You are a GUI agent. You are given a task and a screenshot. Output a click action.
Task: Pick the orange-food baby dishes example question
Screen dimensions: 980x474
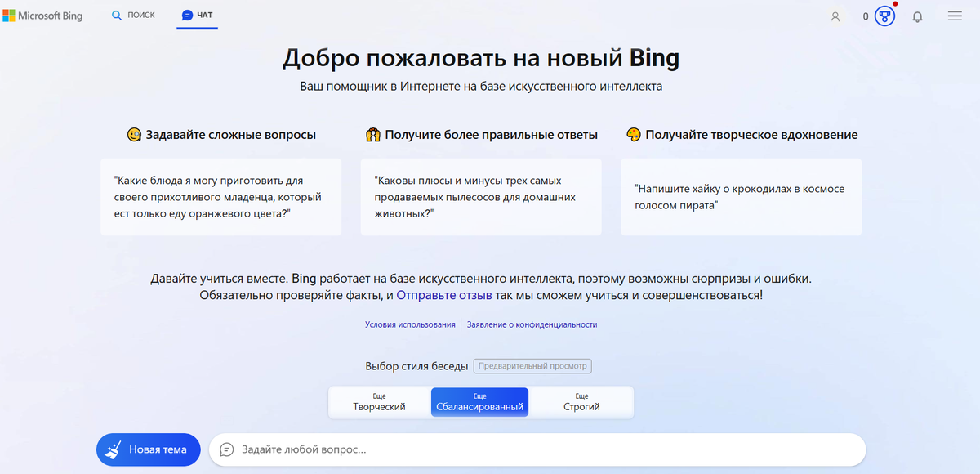click(220, 197)
